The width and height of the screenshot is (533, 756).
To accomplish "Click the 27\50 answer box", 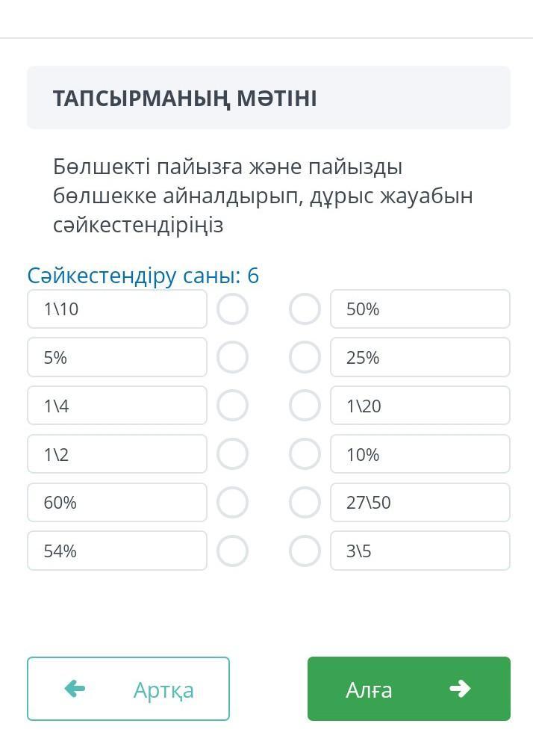I will [x=420, y=503].
